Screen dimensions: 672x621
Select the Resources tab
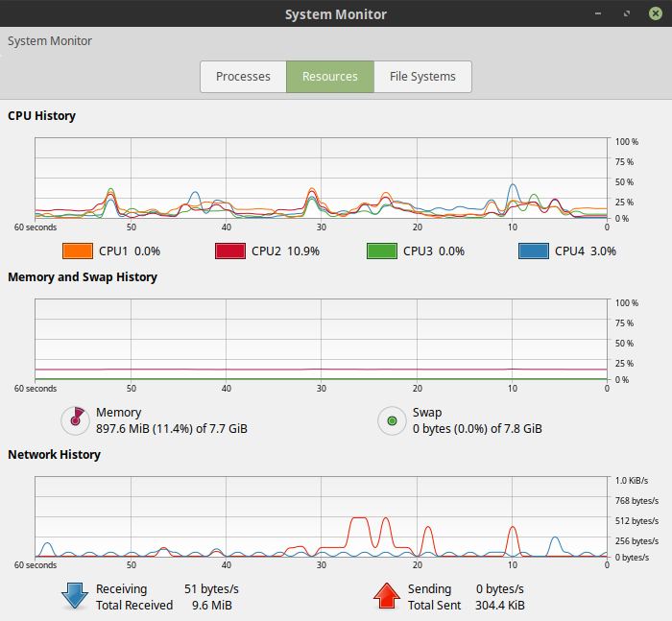pos(330,77)
